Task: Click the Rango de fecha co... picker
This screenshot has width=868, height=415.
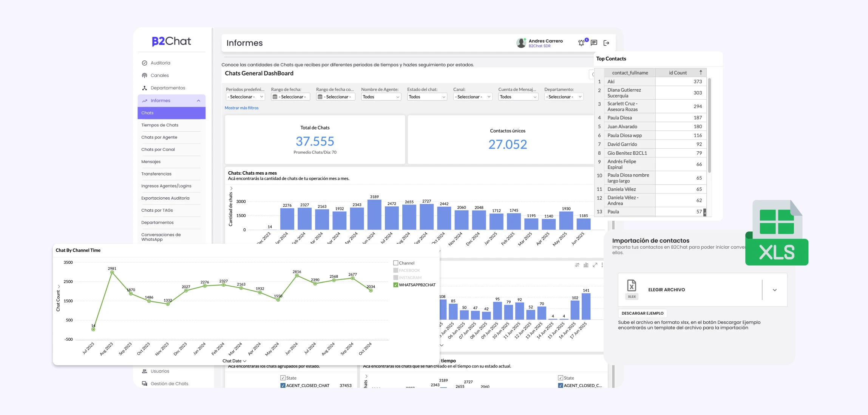Action: pos(335,97)
